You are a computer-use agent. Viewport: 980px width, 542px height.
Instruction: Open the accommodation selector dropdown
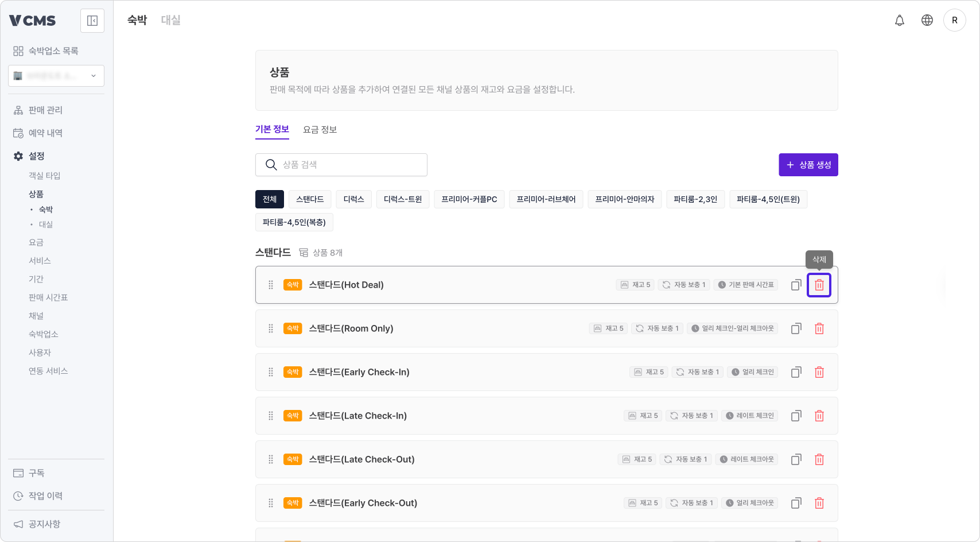[x=56, y=76]
